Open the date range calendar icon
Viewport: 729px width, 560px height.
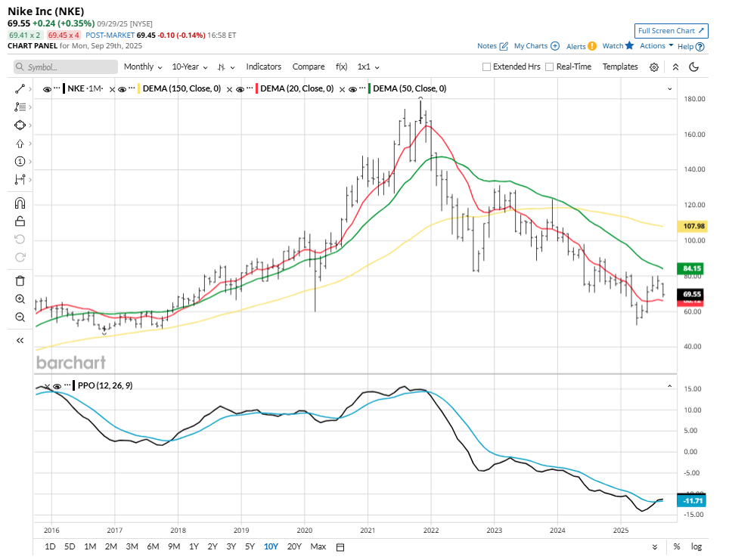coord(340,547)
